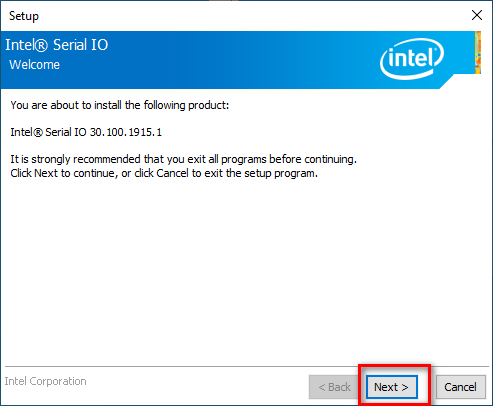Image resolution: width=493 pixels, height=406 pixels.
Task: Click the version text 30.100.1915.1
Action: click(x=126, y=132)
